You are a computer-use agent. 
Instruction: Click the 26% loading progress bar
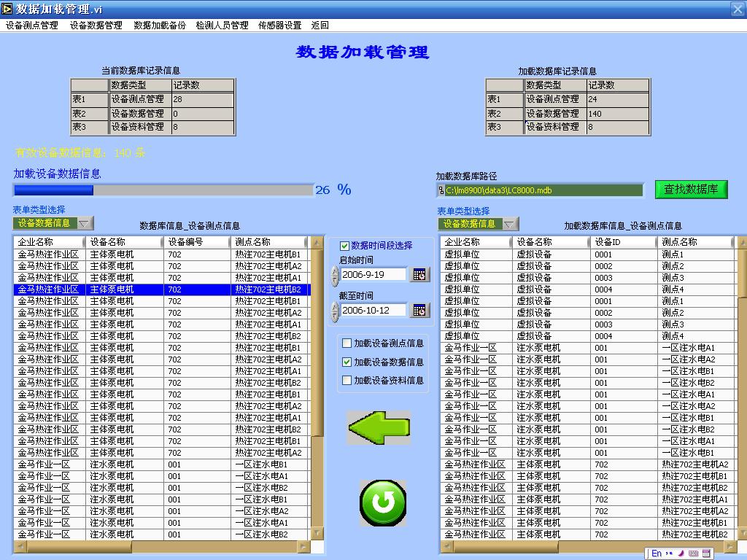[x=160, y=190]
